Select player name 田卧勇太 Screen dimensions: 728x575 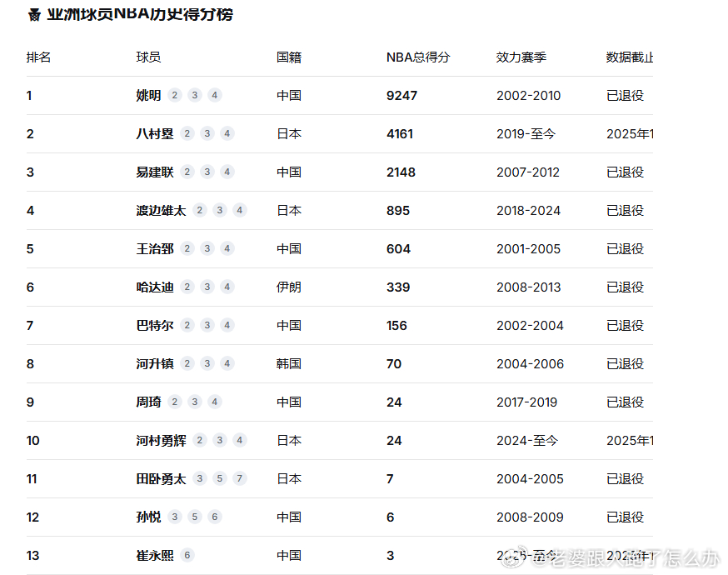[x=161, y=478]
